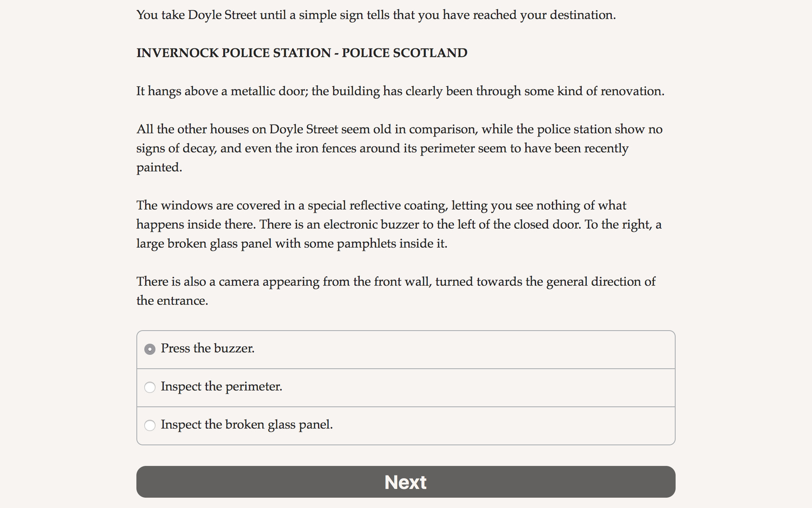The width and height of the screenshot is (812, 508).
Task: Click the word 'painted' ending the third paragraph
Action: point(158,167)
